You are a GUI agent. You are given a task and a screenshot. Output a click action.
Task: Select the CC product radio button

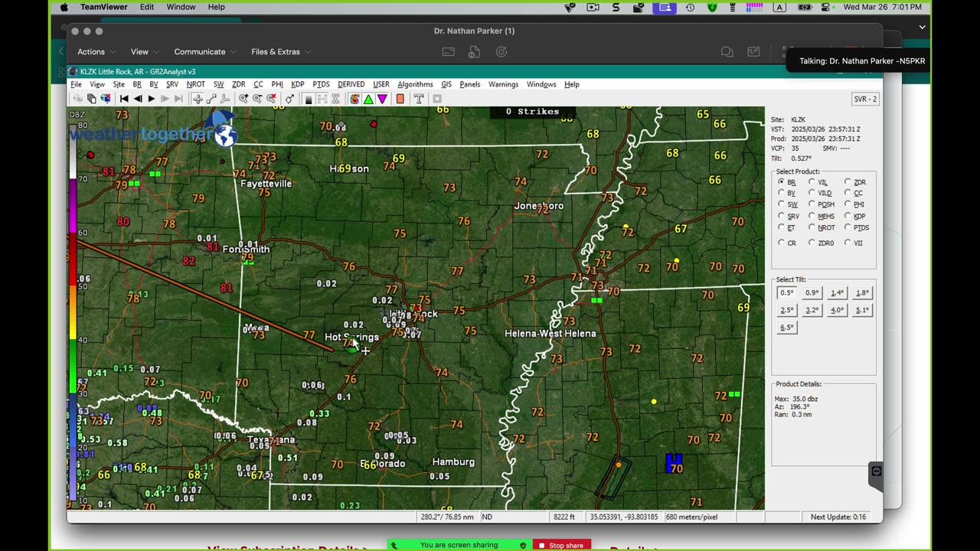point(848,193)
